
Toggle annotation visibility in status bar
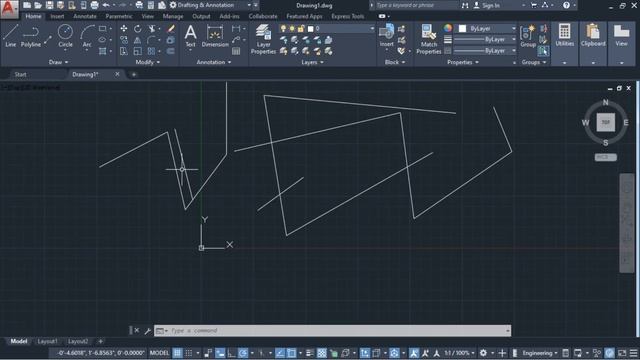pyautogui.click(x=414, y=353)
